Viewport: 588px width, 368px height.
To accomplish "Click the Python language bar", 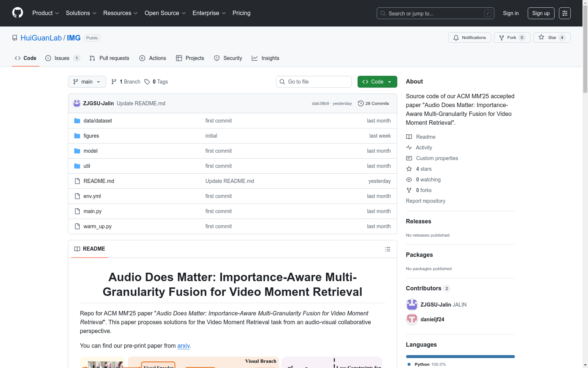I will tap(460, 357).
